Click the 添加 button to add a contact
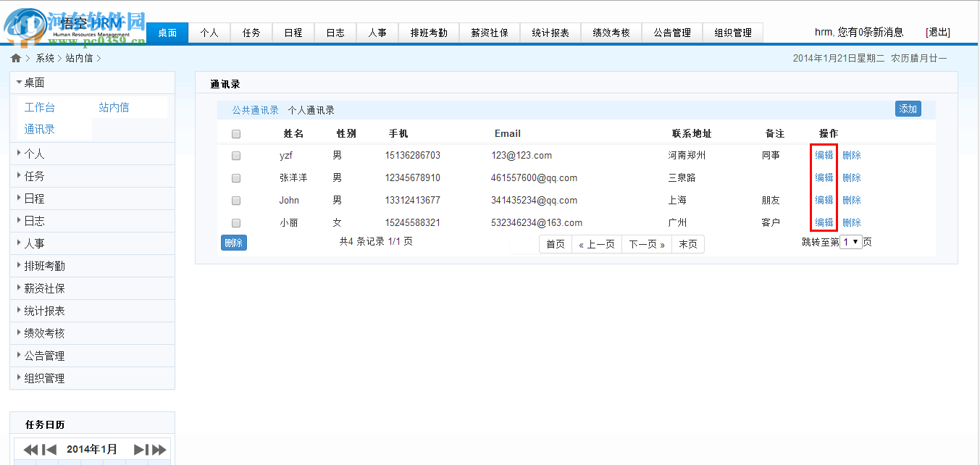The width and height of the screenshot is (980, 465). click(908, 108)
